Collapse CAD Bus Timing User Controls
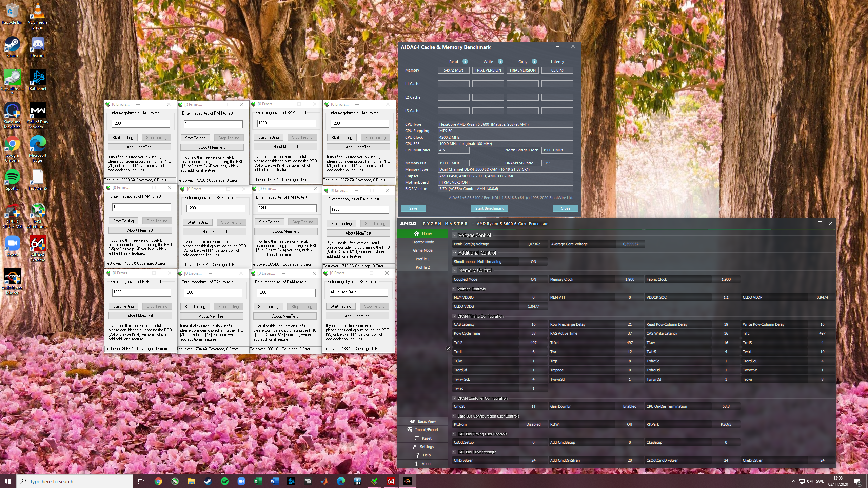The height and width of the screenshot is (488, 868). pyautogui.click(x=454, y=434)
